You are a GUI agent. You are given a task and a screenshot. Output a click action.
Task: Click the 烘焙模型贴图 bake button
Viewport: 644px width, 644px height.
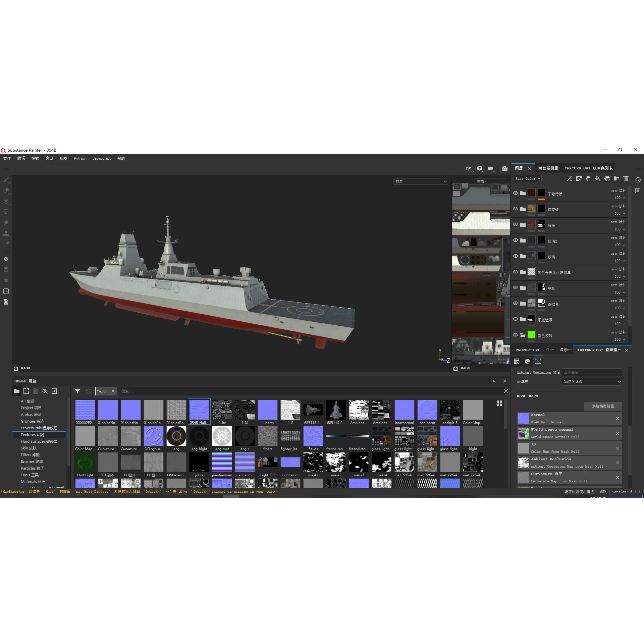point(603,406)
